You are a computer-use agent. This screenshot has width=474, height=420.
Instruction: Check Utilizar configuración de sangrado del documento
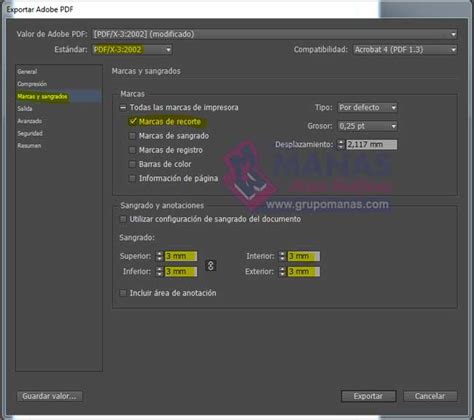(123, 219)
